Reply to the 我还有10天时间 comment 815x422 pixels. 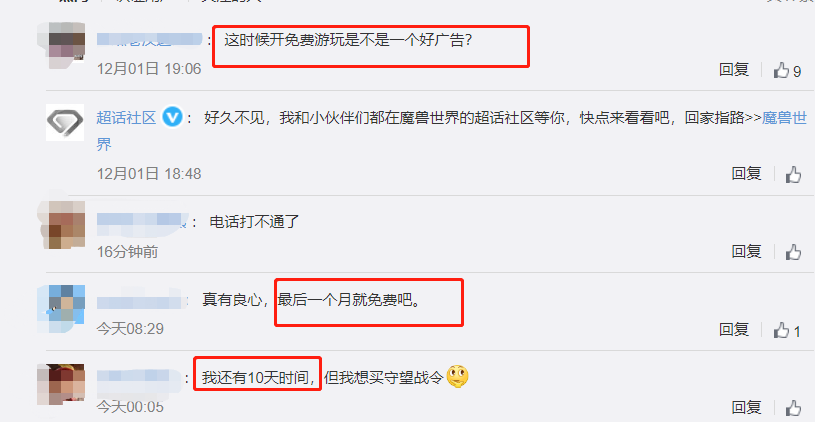click(x=746, y=407)
